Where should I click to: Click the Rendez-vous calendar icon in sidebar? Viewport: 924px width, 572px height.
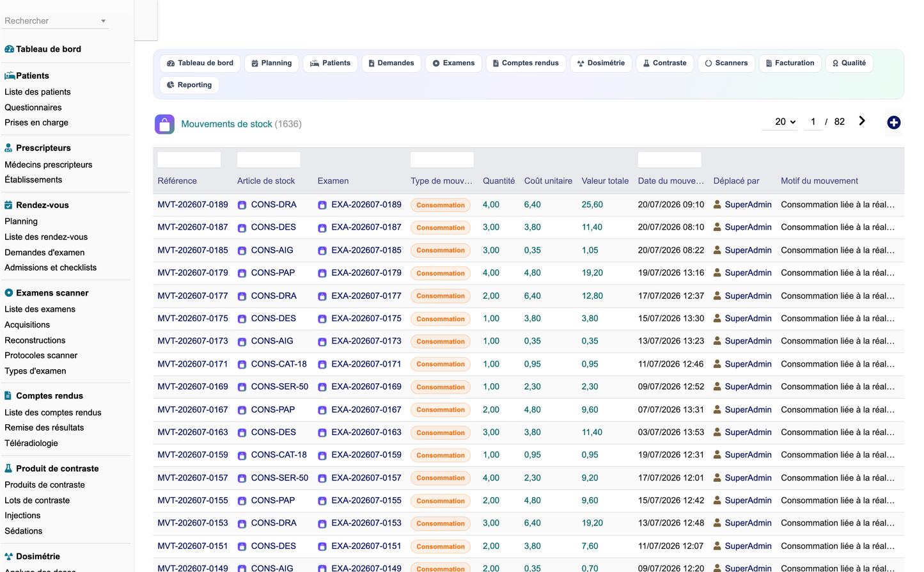click(x=8, y=205)
